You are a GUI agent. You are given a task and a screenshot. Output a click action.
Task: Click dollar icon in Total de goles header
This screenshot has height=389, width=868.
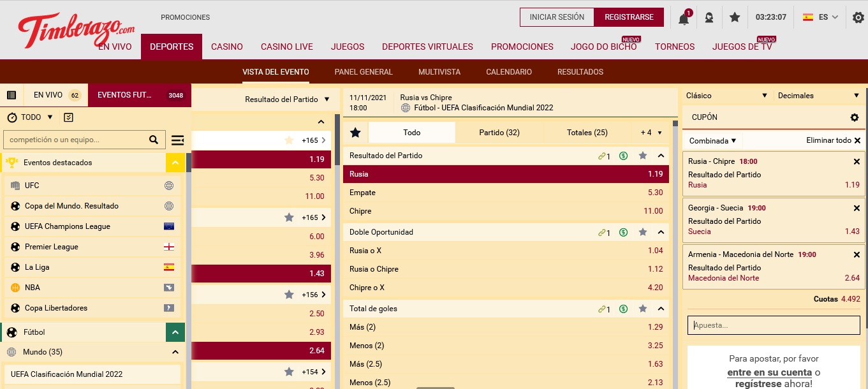(x=623, y=309)
